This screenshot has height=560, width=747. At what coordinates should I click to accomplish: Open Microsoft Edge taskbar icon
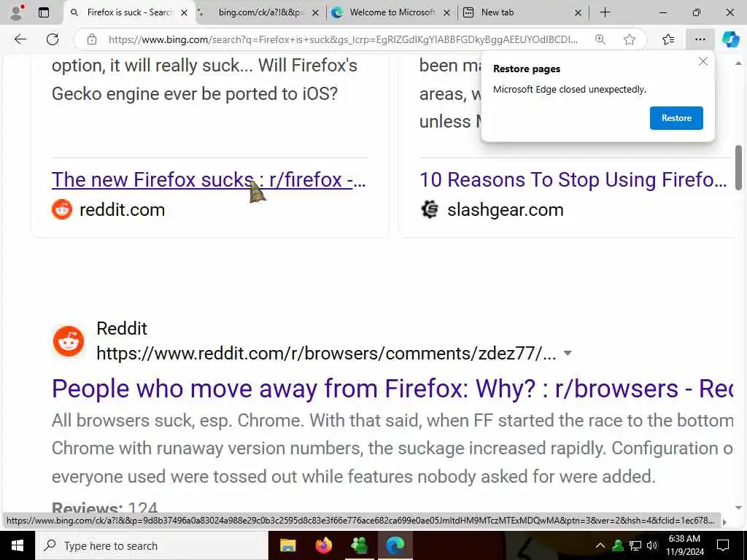click(395, 545)
